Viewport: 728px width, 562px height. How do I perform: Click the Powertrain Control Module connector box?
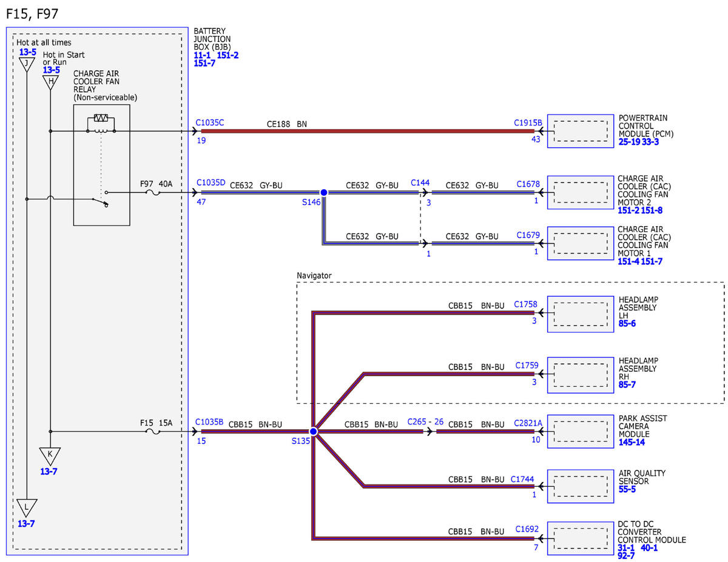581,131
